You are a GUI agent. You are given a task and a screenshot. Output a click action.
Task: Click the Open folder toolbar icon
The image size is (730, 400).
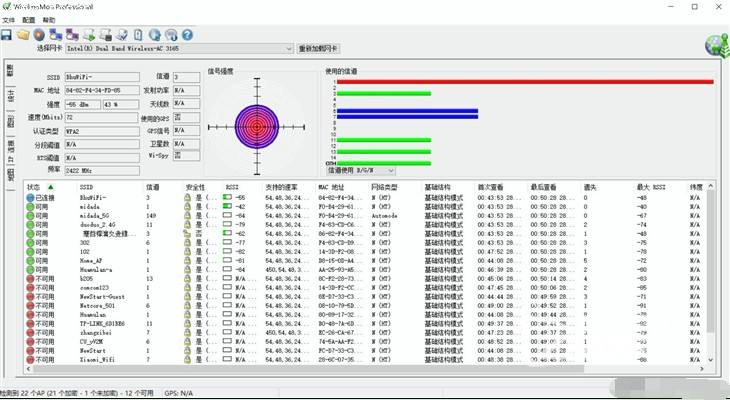[23, 35]
